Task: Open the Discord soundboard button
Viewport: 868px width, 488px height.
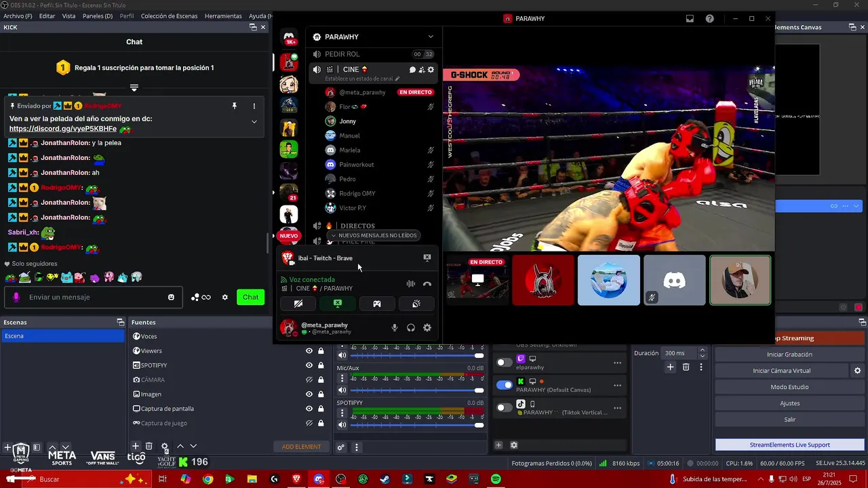Action: pyautogui.click(x=416, y=304)
